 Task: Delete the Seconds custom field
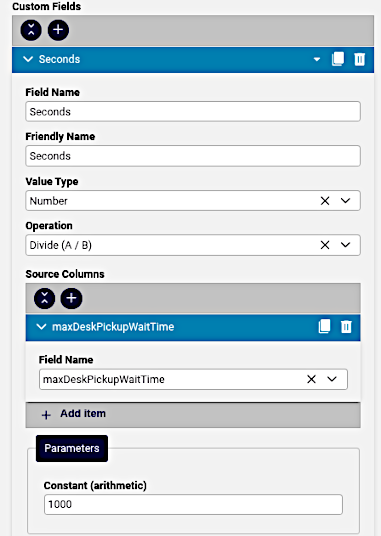359,59
